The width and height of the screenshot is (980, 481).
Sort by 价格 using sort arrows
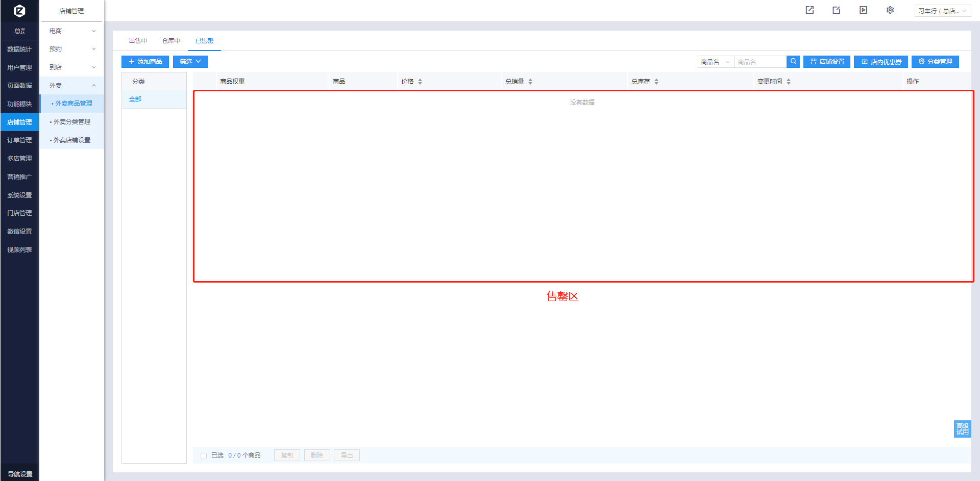click(x=420, y=82)
